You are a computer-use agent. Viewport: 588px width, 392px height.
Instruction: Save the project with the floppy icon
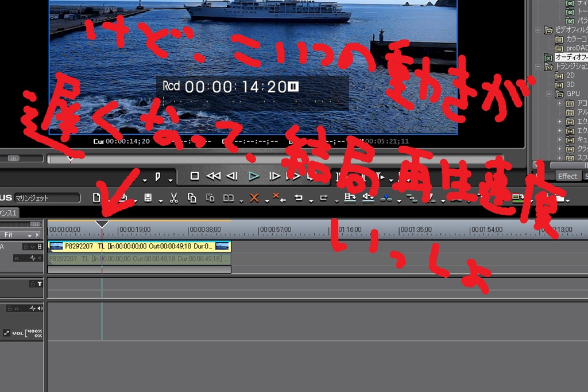[x=148, y=198]
